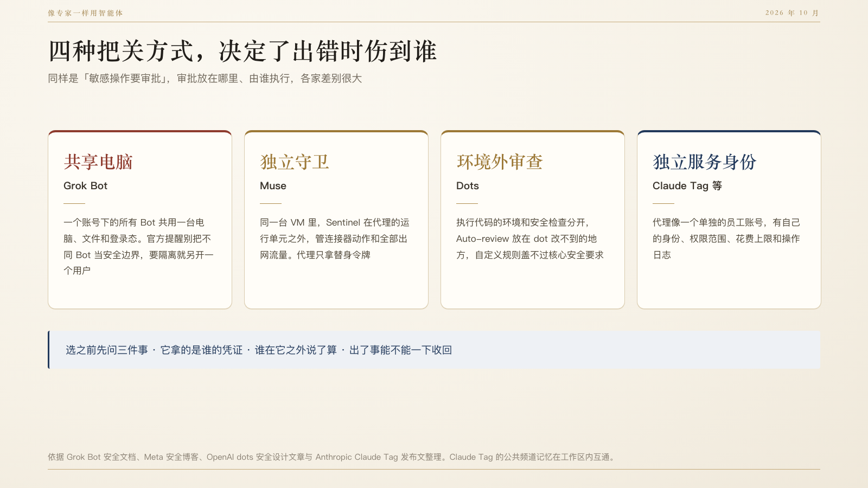The image size is (868, 488).
Task: Click the paragraph beginning 一个账号下的所有 Bot
Action: 139,246
